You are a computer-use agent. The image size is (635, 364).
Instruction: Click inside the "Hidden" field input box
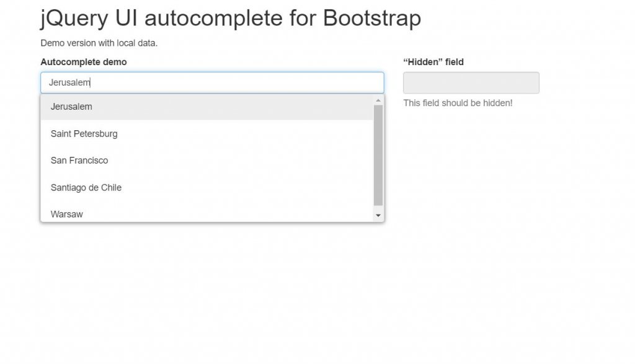[471, 82]
